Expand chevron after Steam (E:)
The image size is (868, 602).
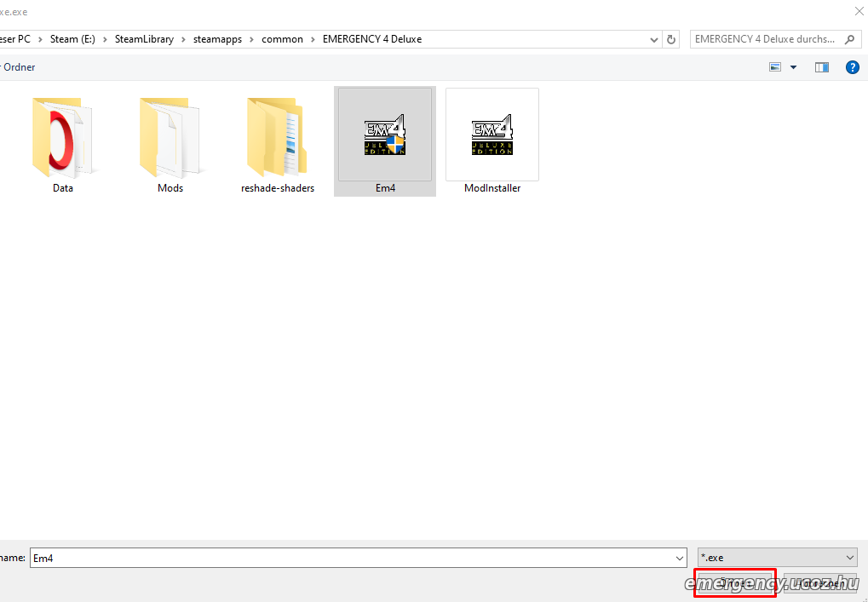click(x=105, y=39)
